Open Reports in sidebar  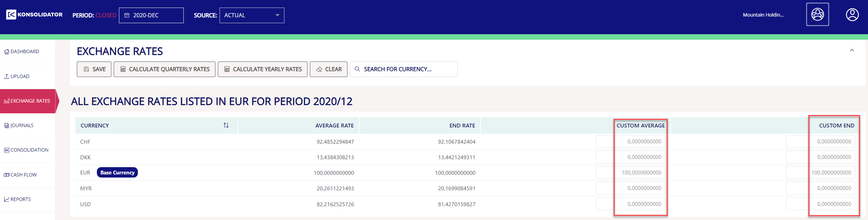coord(28,199)
